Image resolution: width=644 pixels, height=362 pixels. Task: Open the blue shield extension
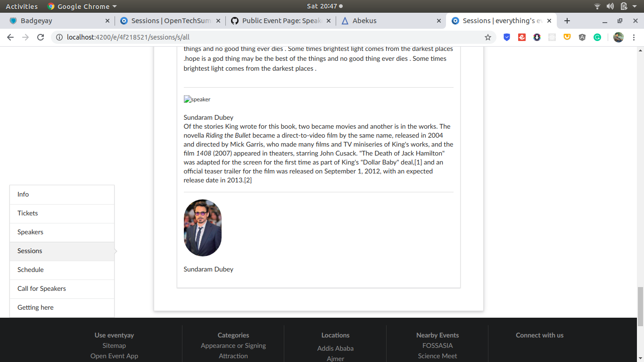coord(507,37)
